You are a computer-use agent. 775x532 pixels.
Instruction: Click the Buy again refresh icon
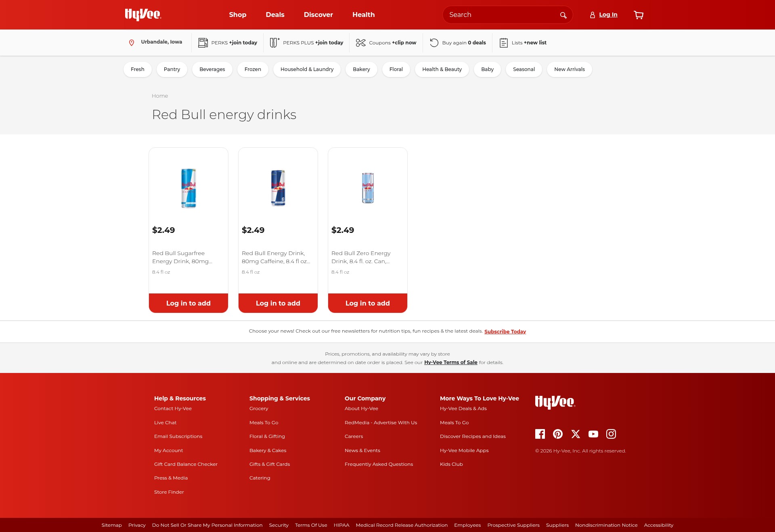coord(434,43)
